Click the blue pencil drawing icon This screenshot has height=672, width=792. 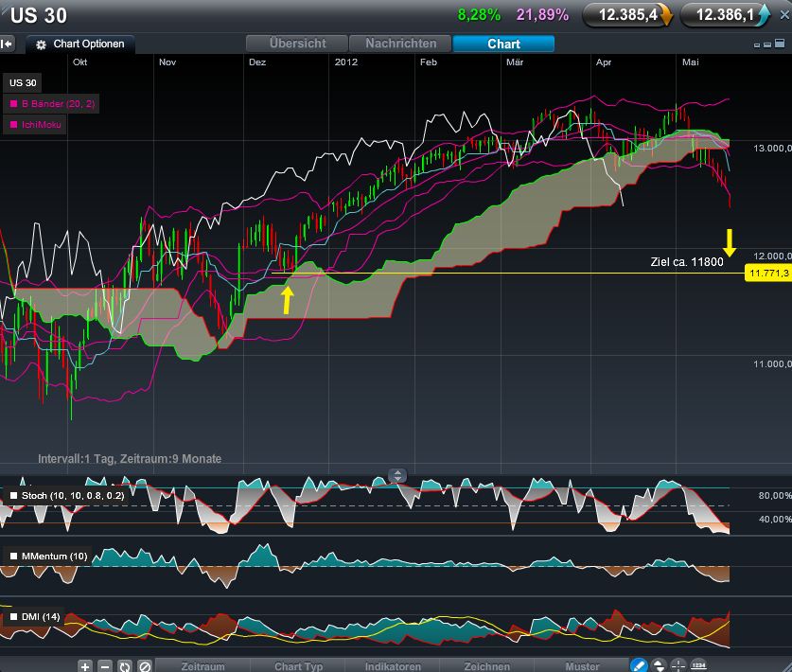tap(639, 665)
